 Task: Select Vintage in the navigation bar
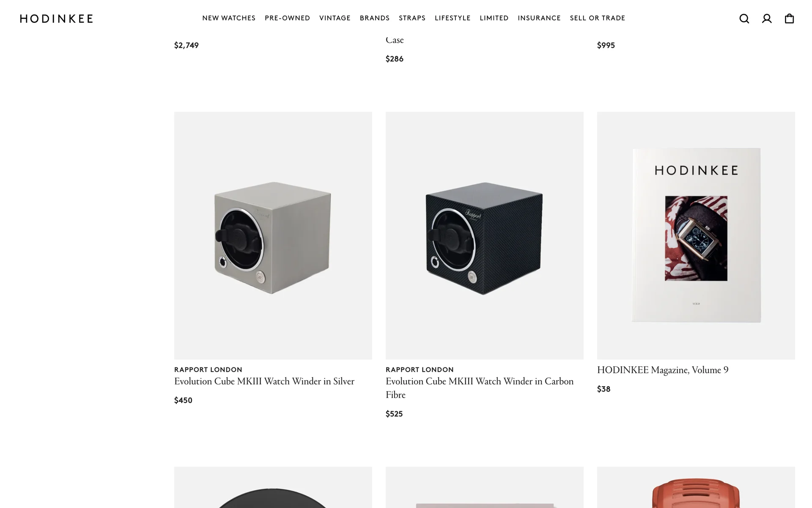(335, 18)
